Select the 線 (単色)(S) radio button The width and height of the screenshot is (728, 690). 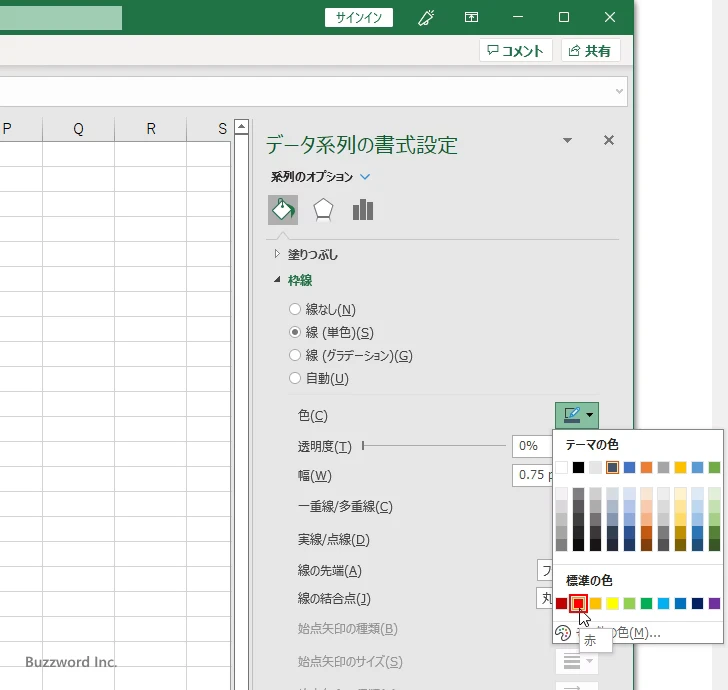(295, 332)
